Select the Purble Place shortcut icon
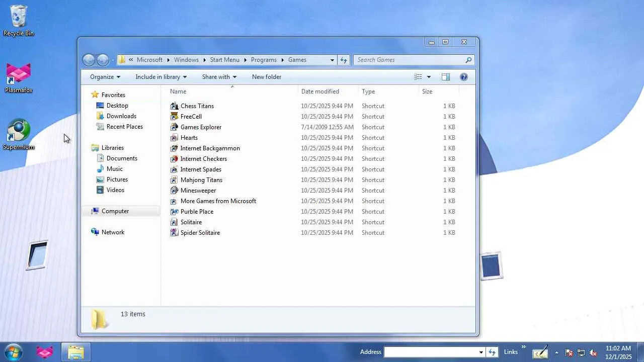Viewport: 644px width, 362px height. coord(174,212)
